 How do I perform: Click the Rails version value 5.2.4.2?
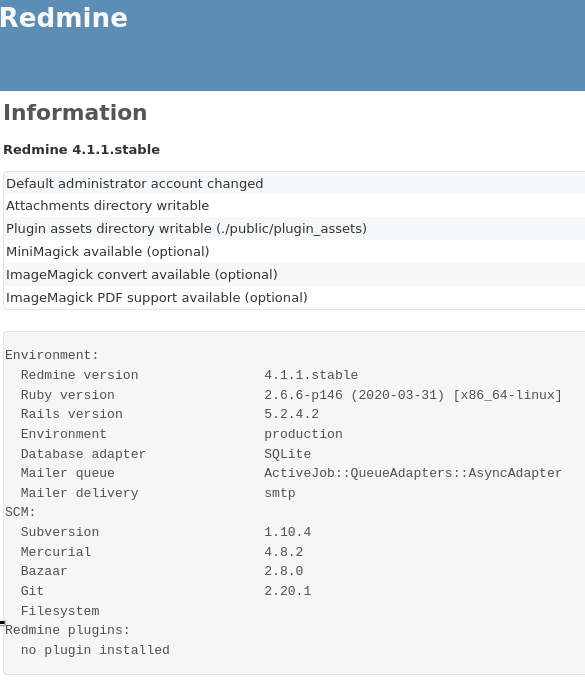[291, 414]
